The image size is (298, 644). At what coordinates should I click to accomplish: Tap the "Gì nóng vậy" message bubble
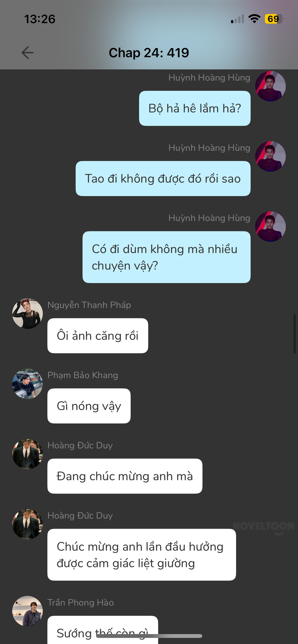coord(89,406)
